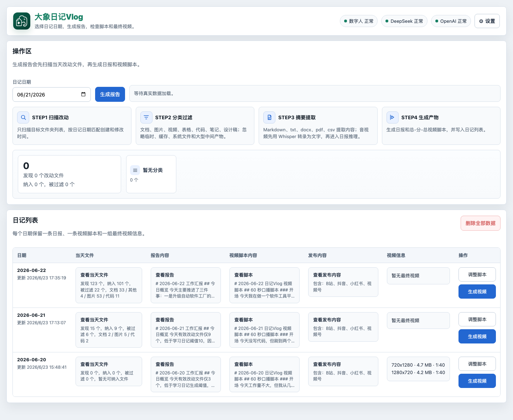Click 暂无最终视频 in 2026-06-21 row
This screenshot has height=420, width=513.
tap(418, 321)
